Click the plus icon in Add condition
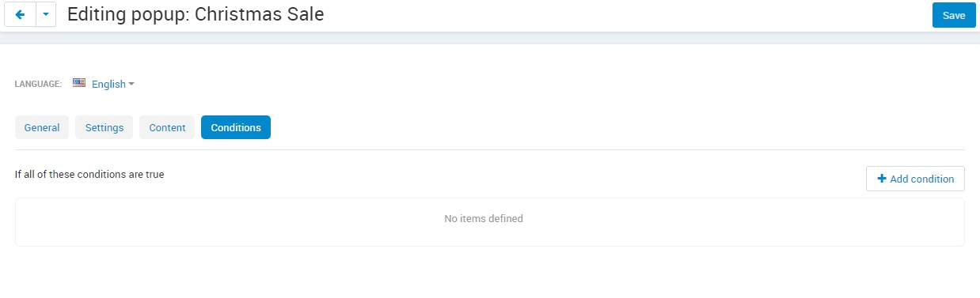Screen dimensions: 980x298 (x=882, y=179)
